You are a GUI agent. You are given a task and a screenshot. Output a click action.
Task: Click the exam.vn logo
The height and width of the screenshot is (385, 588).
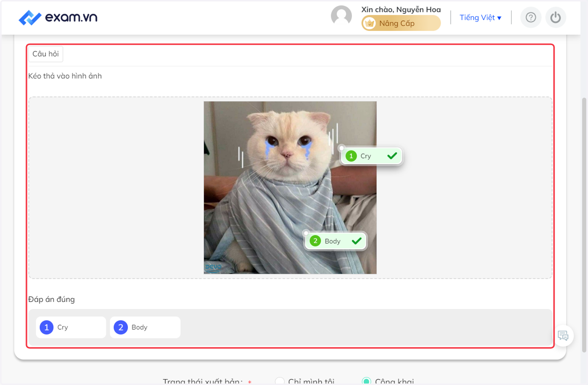pyautogui.click(x=58, y=18)
